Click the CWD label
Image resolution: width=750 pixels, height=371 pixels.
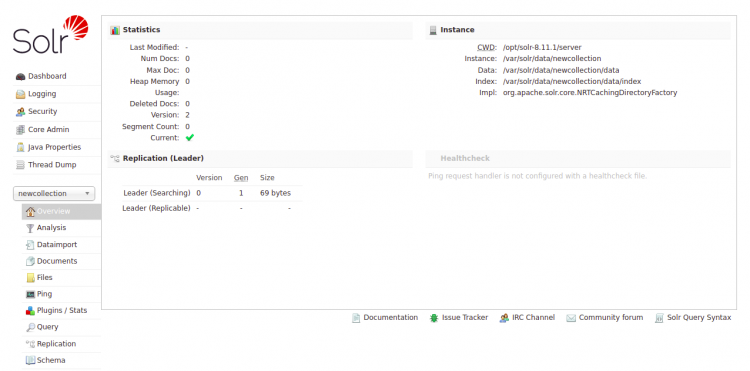tap(487, 47)
